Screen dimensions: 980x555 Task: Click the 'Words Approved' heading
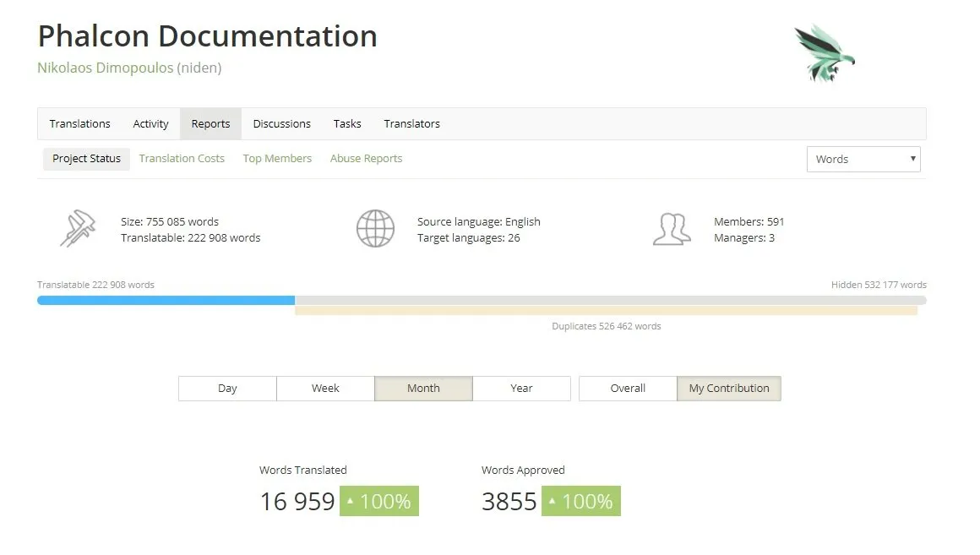(x=523, y=470)
